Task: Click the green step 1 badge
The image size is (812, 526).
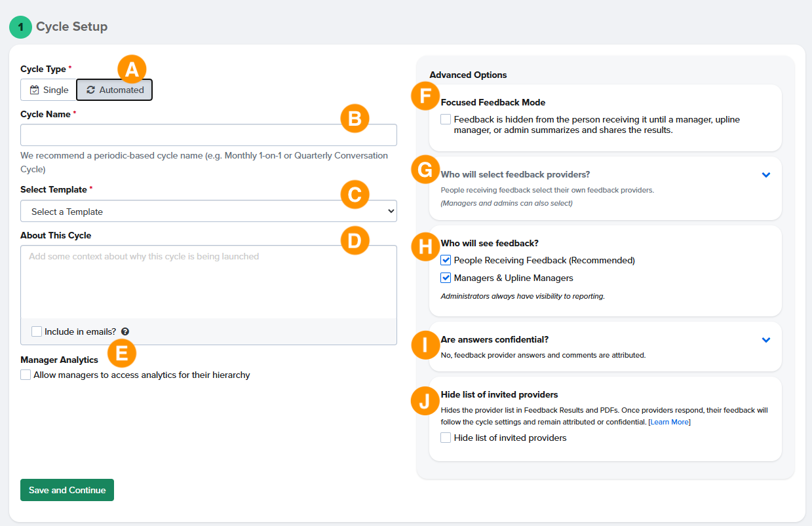Action: [21, 27]
